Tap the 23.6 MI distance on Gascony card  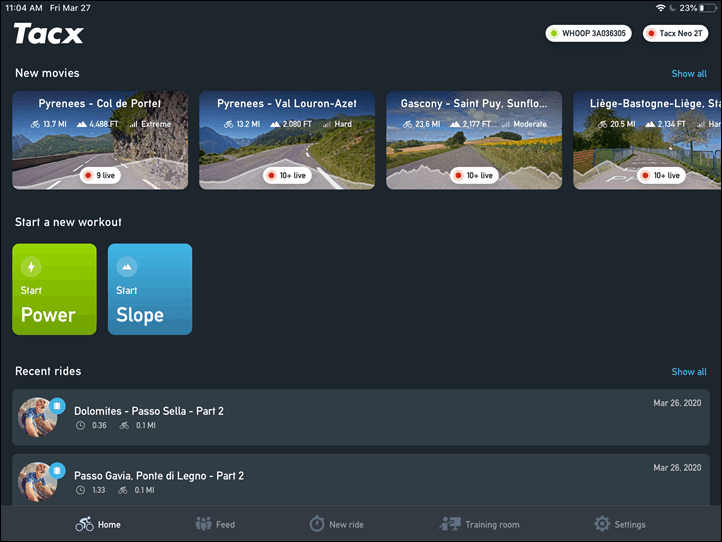click(x=428, y=124)
